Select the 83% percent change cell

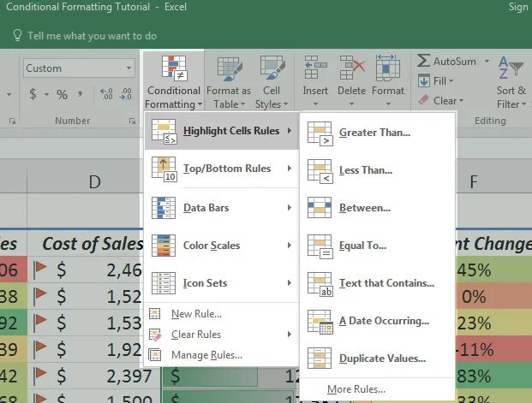[x=493, y=376]
